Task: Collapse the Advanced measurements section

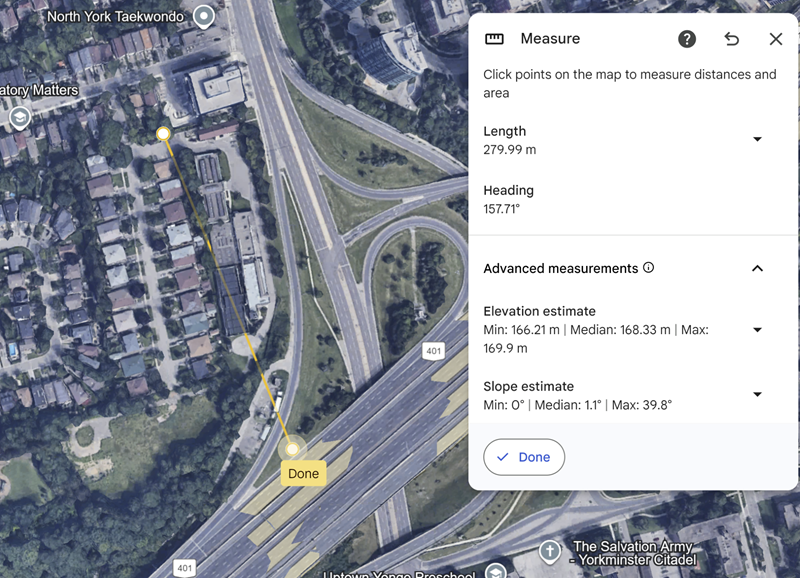Action: coord(757,268)
